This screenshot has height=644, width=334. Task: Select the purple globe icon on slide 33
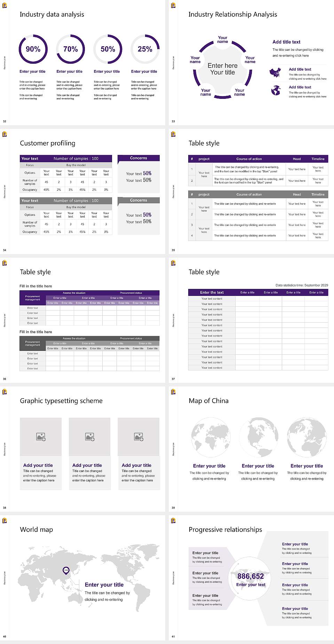coord(276,91)
